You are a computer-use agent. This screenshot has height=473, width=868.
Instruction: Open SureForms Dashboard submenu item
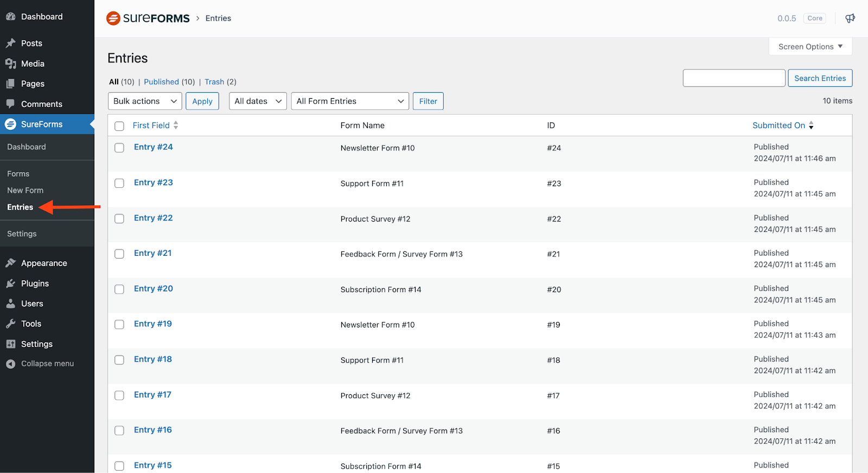tap(27, 147)
